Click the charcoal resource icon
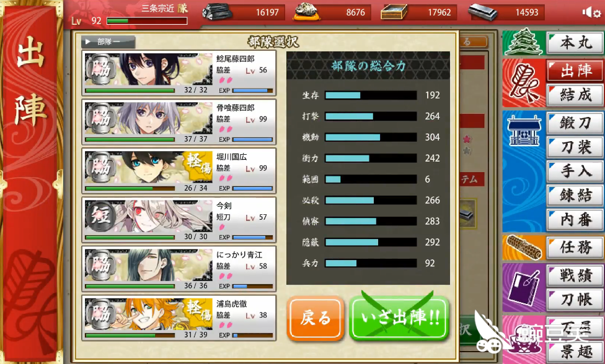The image size is (605, 364). pos(217,12)
